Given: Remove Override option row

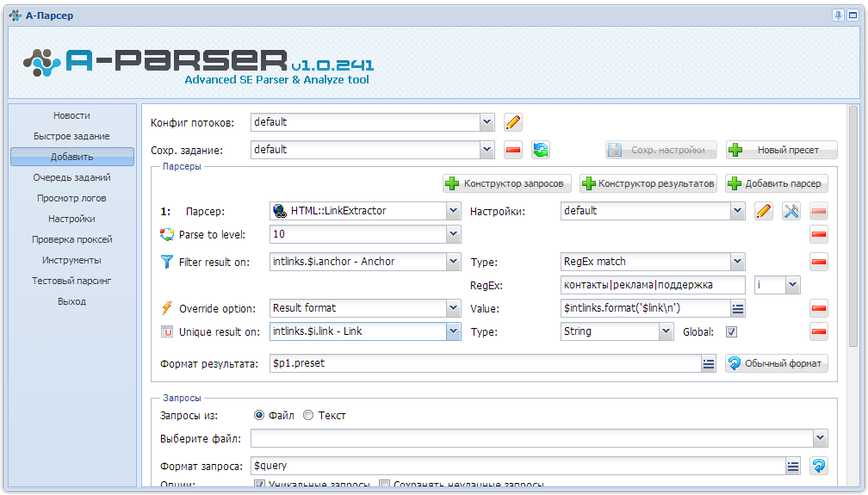Looking at the screenshot, I should click(819, 308).
